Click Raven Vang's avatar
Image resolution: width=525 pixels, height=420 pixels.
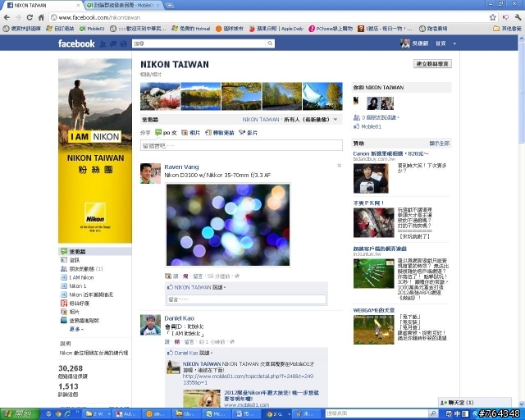coord(150,173)
